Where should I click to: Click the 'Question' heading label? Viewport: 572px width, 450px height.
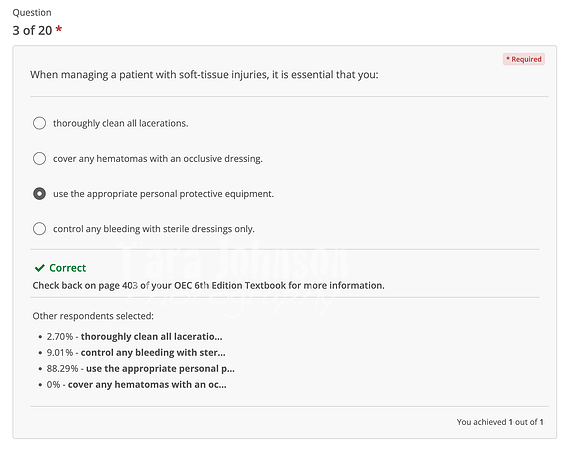pos(32,12)
